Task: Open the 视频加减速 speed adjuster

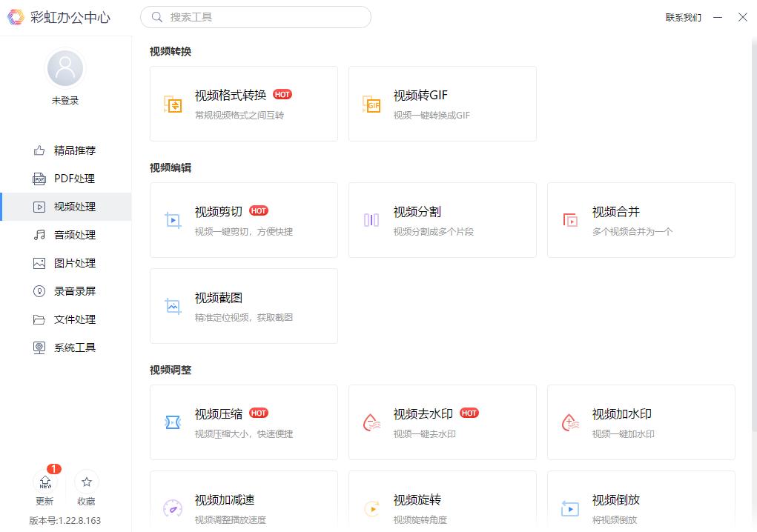Action: click(243, 505)
